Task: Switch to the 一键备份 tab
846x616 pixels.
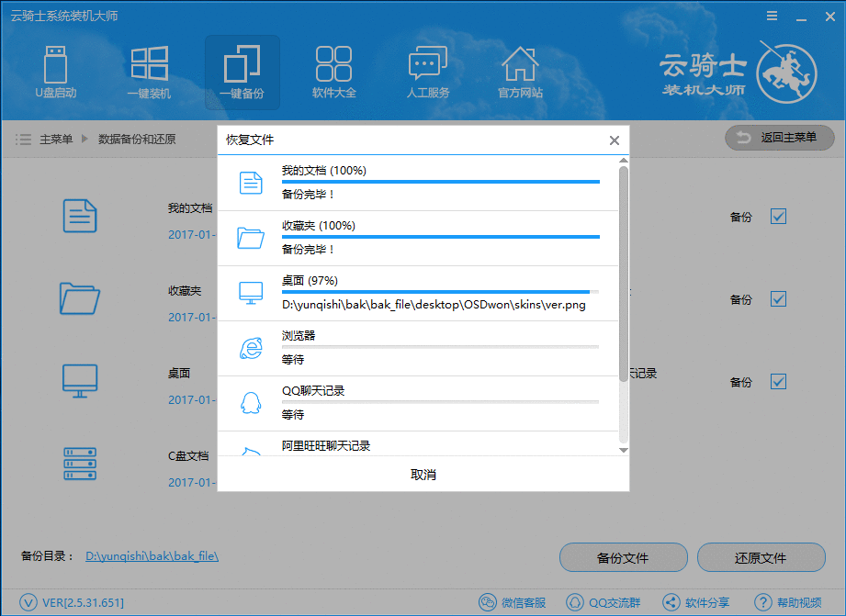Action: click(x=242, y=72)
